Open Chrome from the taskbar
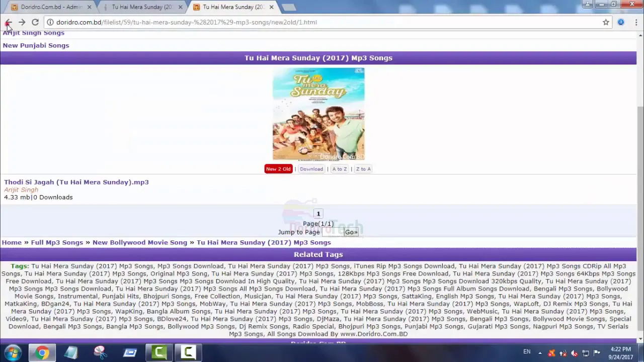The image size is (644, 362). 42,352
